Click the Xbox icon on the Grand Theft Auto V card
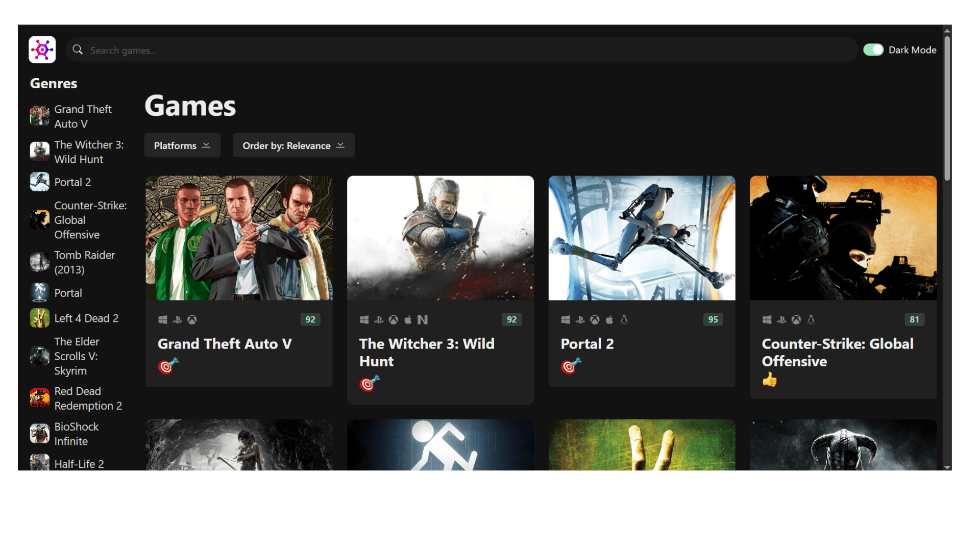The width and height of the screenshot is (980, 551). click(x=192, y=319)
